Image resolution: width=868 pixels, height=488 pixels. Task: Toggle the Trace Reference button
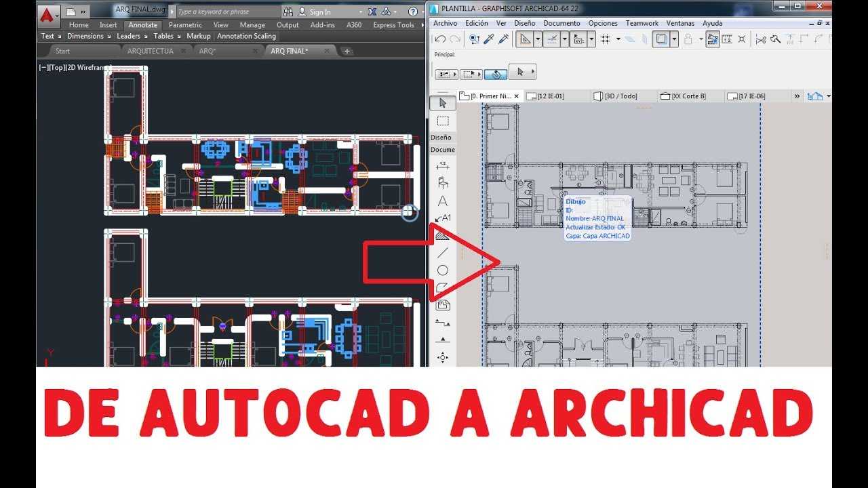(661, 39)
